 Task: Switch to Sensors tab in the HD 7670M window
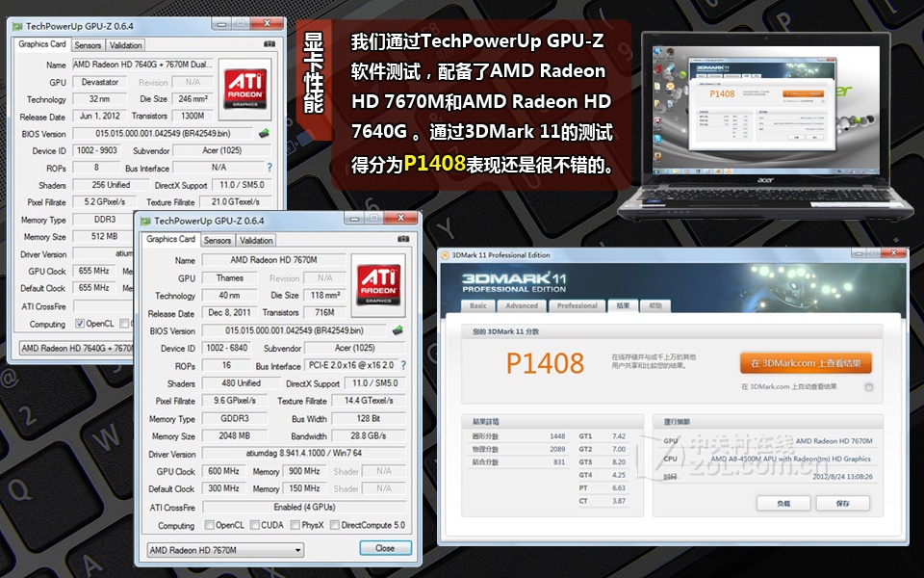[x=218, y=240]
